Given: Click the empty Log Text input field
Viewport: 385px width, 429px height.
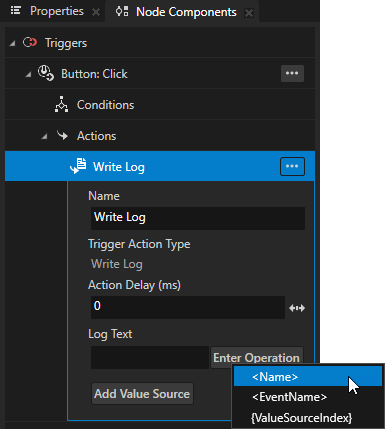Looking at the screenshot, I should pyautogui.click(x=150, y=357).
